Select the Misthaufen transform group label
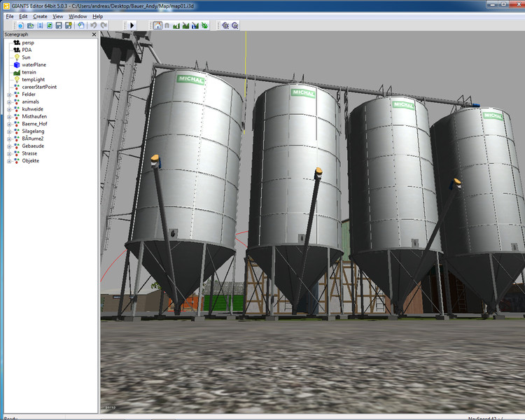Viewport: 525px width, 420px height. 34,117
